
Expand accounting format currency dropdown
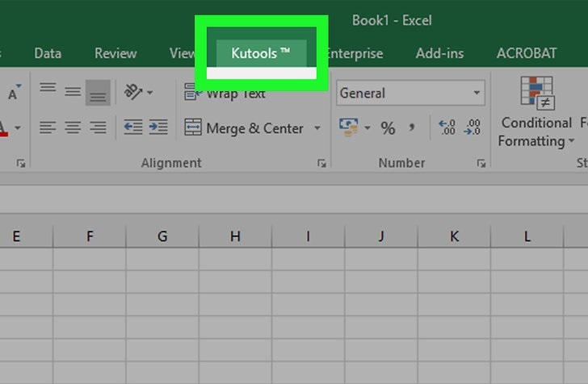(x=367, y=128)
